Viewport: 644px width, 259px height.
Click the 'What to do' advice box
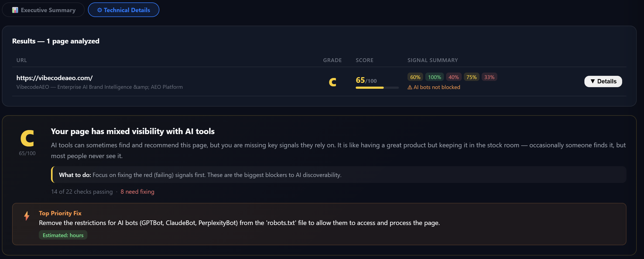click(x=338, y=175)
